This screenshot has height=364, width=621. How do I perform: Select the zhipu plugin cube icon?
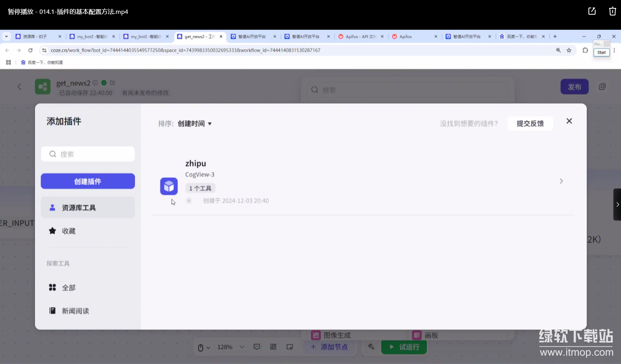pyautogui.click(x=169, y=186)
